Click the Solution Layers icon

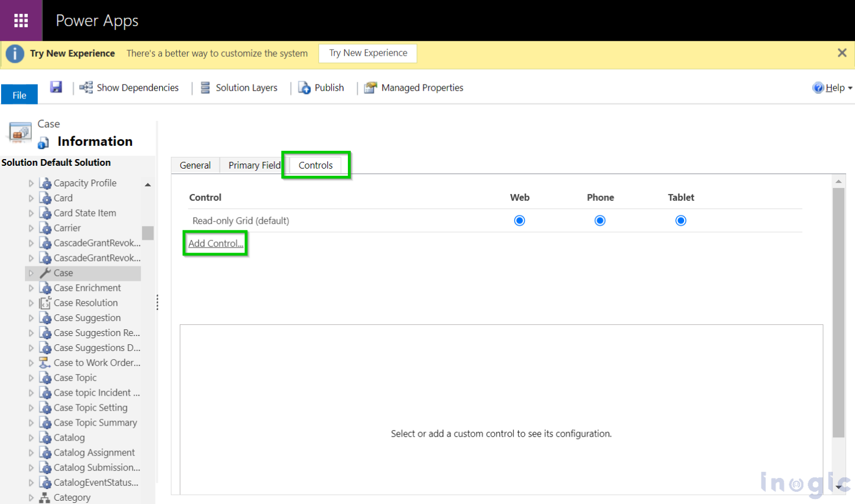click(x=204, y=87)
